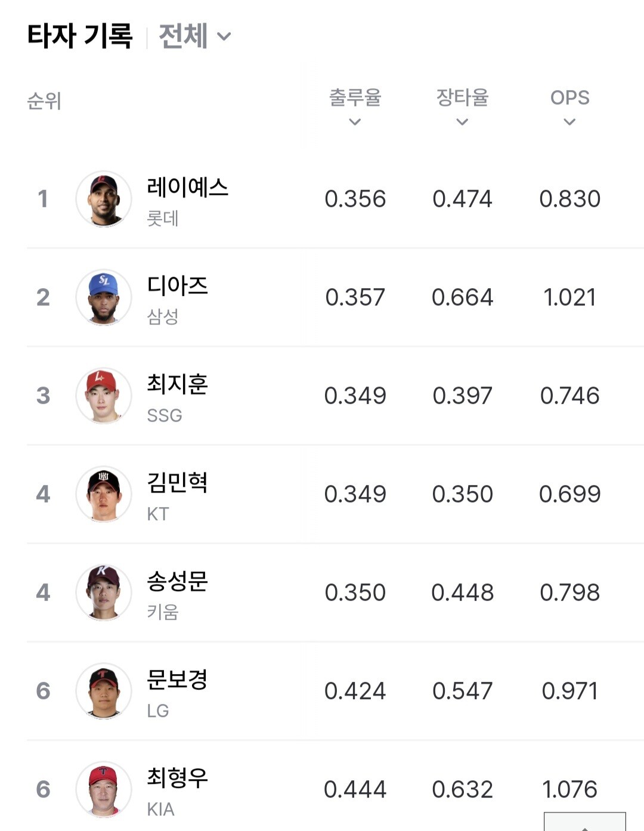Tap 디아즈 player photo
Viewport: 644px width, 831px height.
(x=104, y=297)
